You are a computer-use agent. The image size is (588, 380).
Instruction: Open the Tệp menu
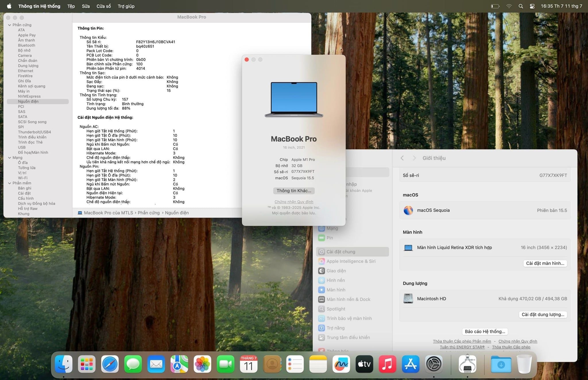coord(71,6)
